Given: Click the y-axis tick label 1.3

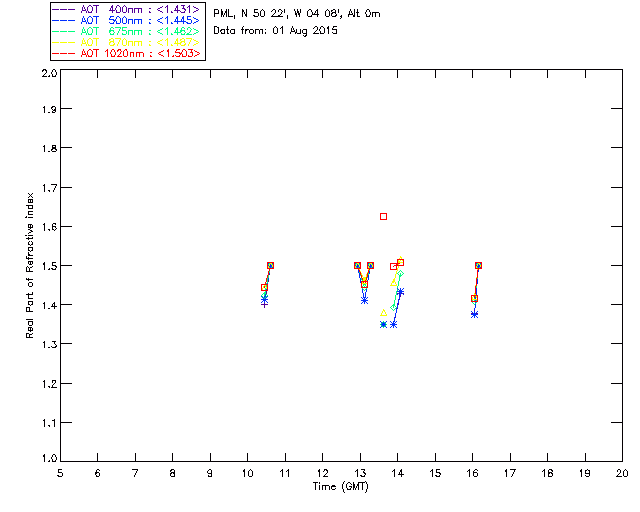Looking at the screenshot, I should 49,345.
